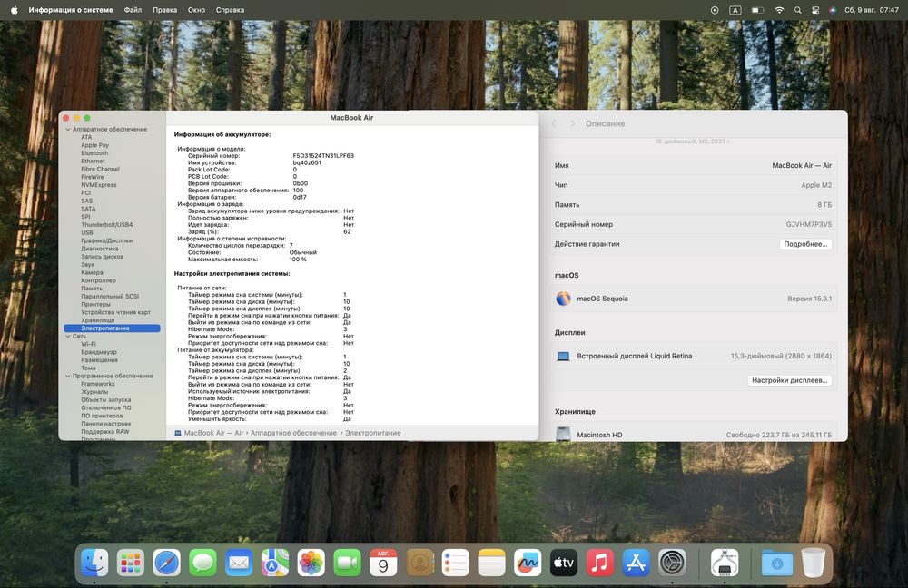Click Wi-Fi status icon in menu bar
Image resolution: width=908 pixels, height=588 pixels.
(x=779, y=10)
